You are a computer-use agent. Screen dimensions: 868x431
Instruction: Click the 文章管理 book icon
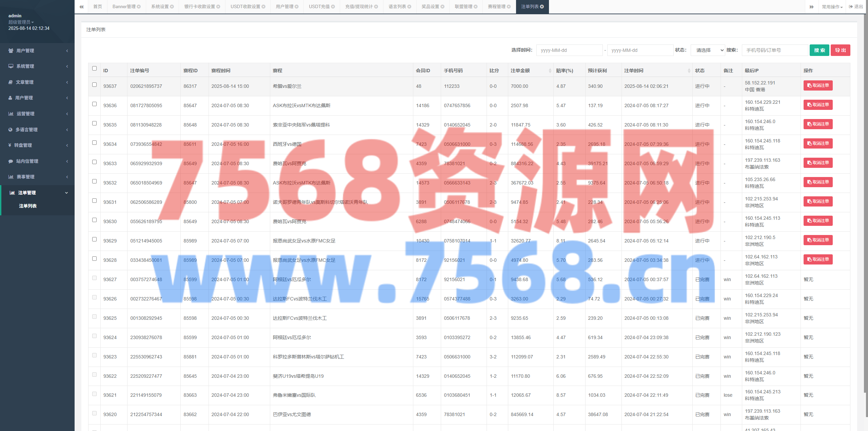[11, 82]
